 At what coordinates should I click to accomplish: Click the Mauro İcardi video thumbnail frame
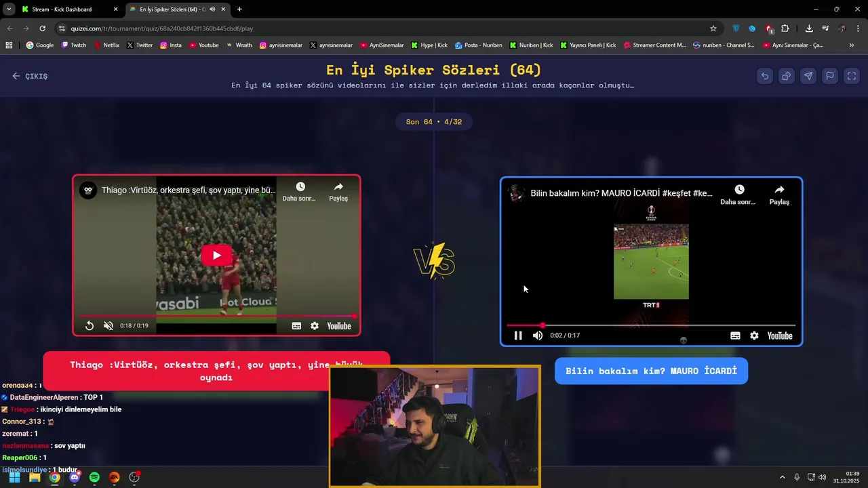coord(651,262)
